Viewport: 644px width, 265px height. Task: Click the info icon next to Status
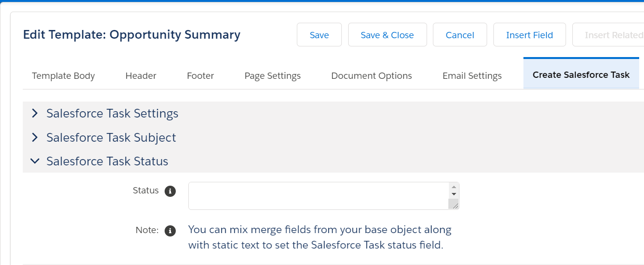[x=170, y=191]
